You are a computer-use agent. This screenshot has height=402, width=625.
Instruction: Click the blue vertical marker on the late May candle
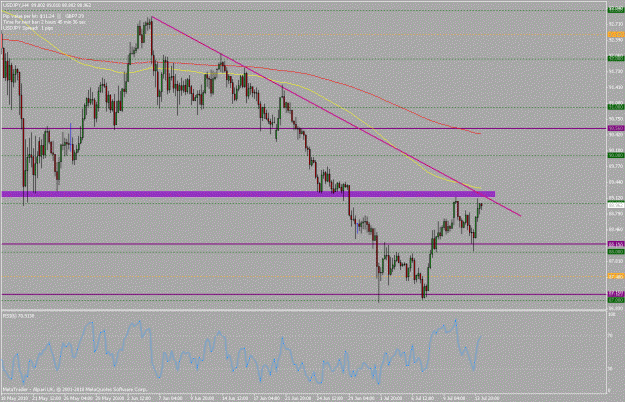[x=71, y=137]
